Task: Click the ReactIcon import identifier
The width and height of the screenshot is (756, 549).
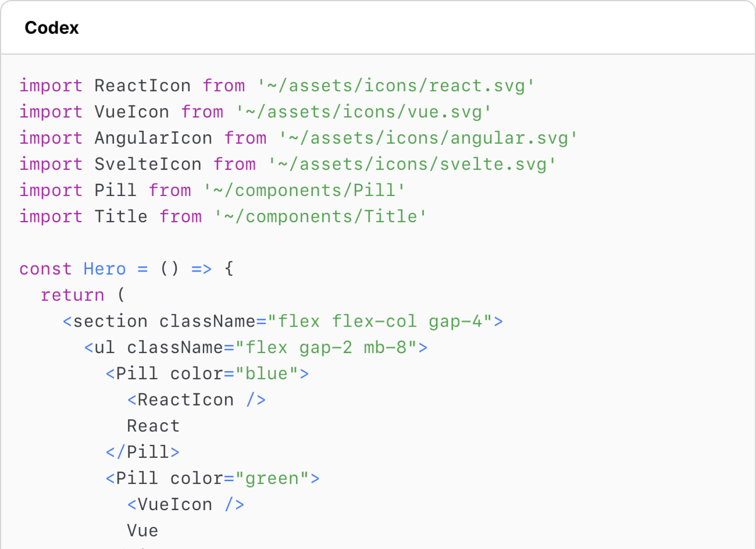Action: tap(142, 86)
